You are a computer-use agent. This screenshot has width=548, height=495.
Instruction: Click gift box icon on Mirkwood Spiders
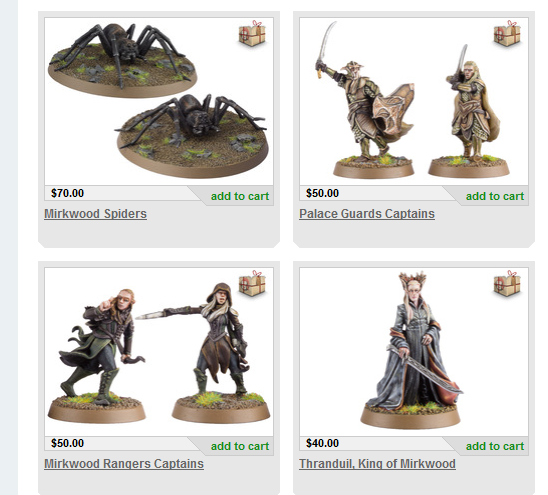pyautogui.click(x=252, y=34)
